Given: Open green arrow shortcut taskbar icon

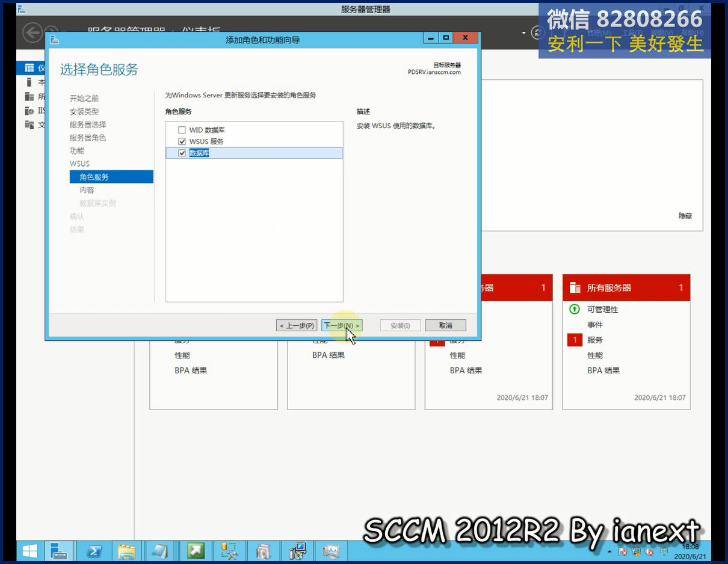Looking at the screenshot, I should [x=196, y=550].
